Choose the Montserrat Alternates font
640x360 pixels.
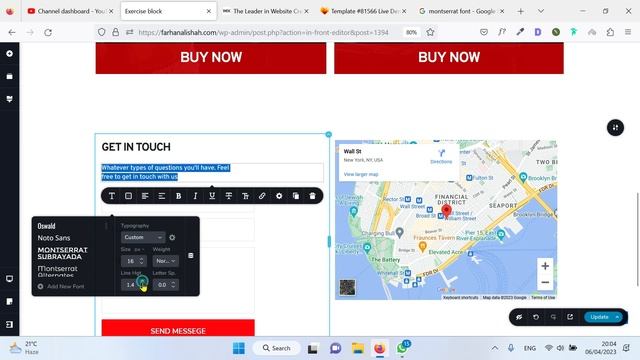pos(58,271)
